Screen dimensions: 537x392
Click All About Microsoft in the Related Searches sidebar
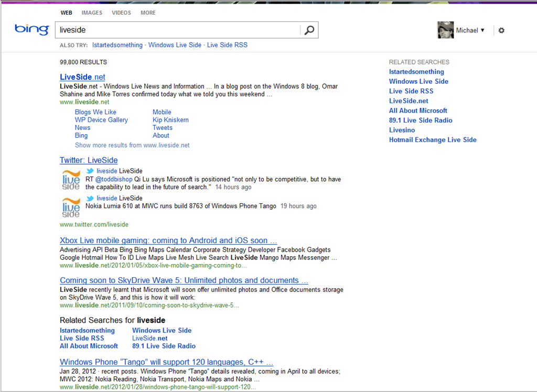418,111
